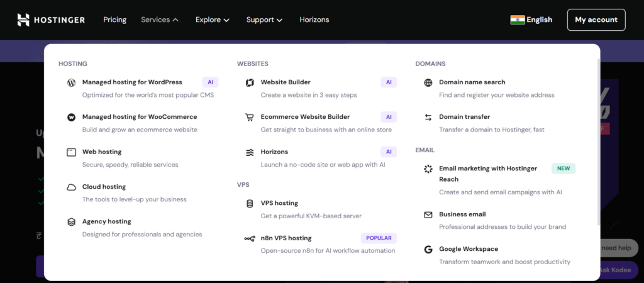
Task: Click the WooCommerce icon beside Managed hosting for WooCommerce
Action: 72,118
